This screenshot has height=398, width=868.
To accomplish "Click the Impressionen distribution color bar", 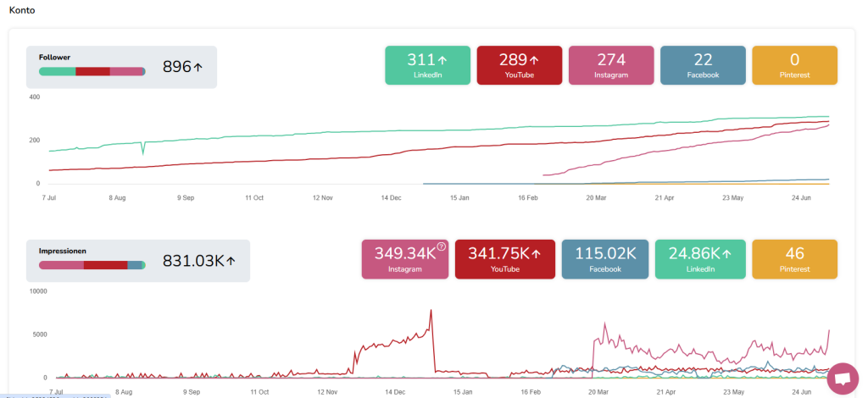I will tap(92, 265).
